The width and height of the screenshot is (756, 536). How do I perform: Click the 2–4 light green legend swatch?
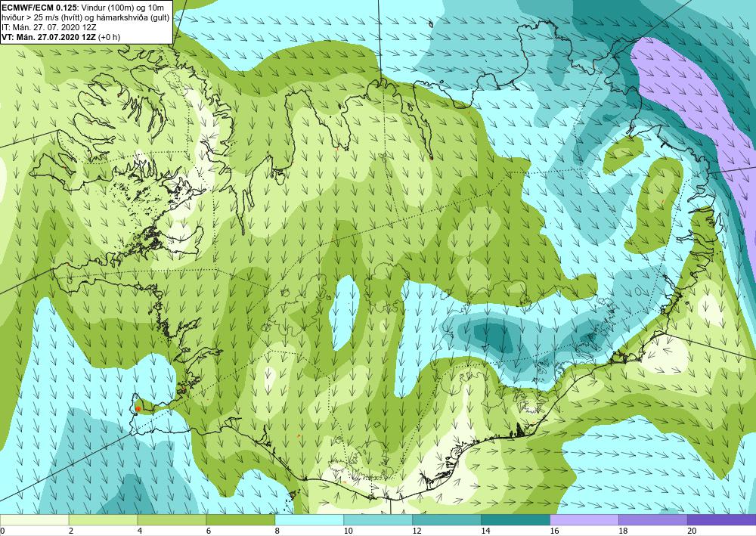(103, 520)
